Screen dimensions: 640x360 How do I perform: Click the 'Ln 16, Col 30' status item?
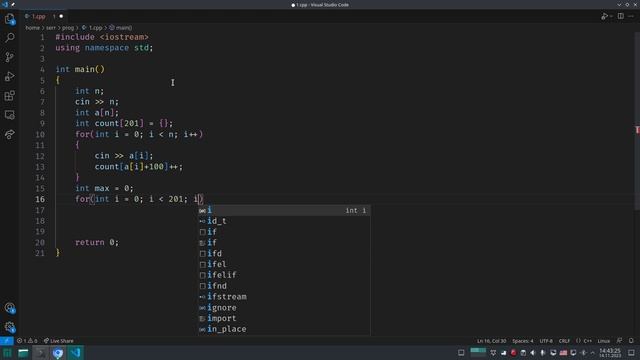[491, 341]
